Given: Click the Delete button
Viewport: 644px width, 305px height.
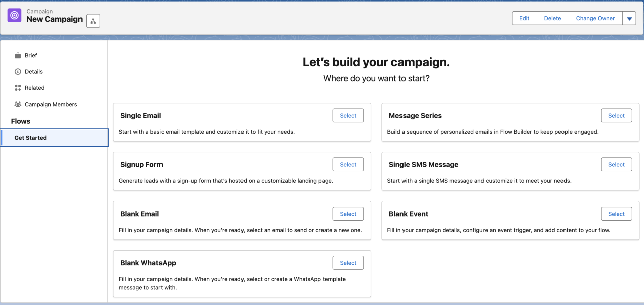Looking at the screenshot, I should coord(552,18).
